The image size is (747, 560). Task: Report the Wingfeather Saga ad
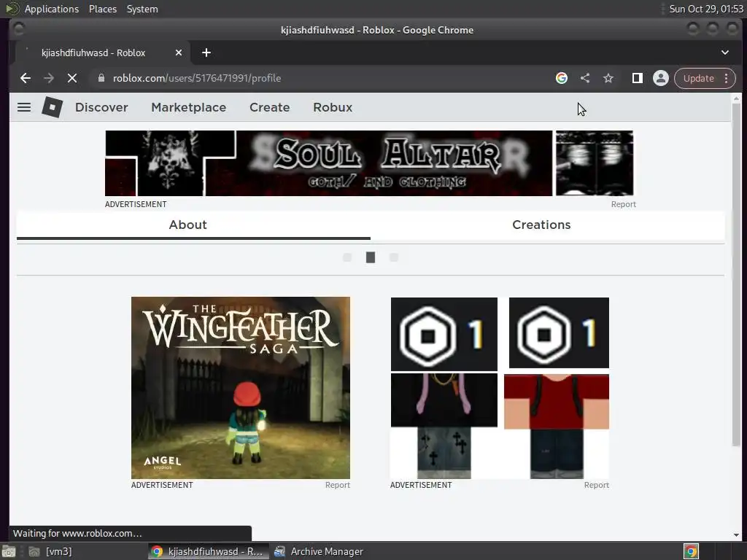[x=337, y=485]
